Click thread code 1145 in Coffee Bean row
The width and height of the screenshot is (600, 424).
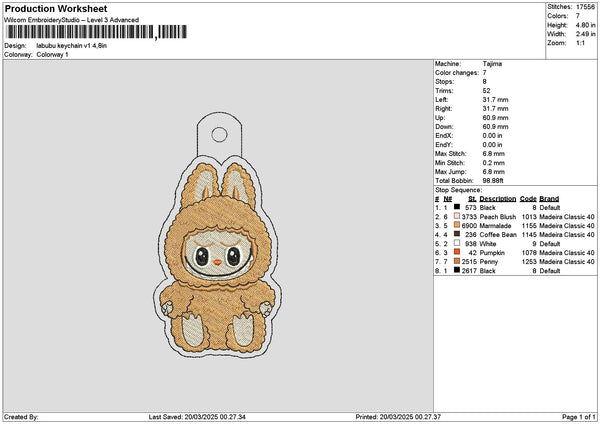tap(529, 235)
